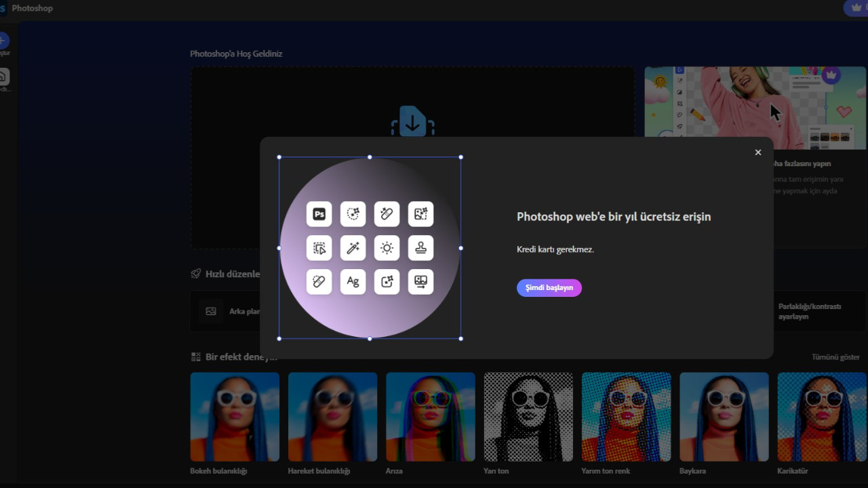868x488 pixels.
Task: Click the magic wand sparkle icon tile
Action: [x=353, y=248]
